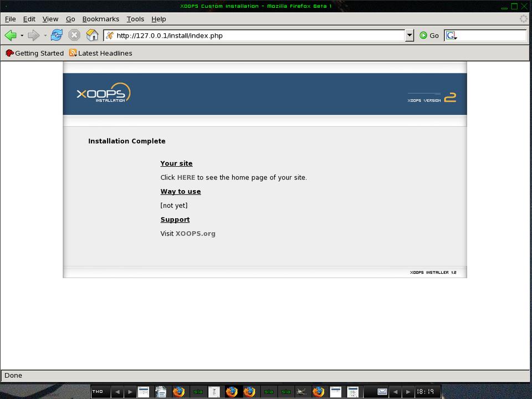Screen dimensions: 532x399
Task: Click the Way to use heading
Action: [181, 191]
